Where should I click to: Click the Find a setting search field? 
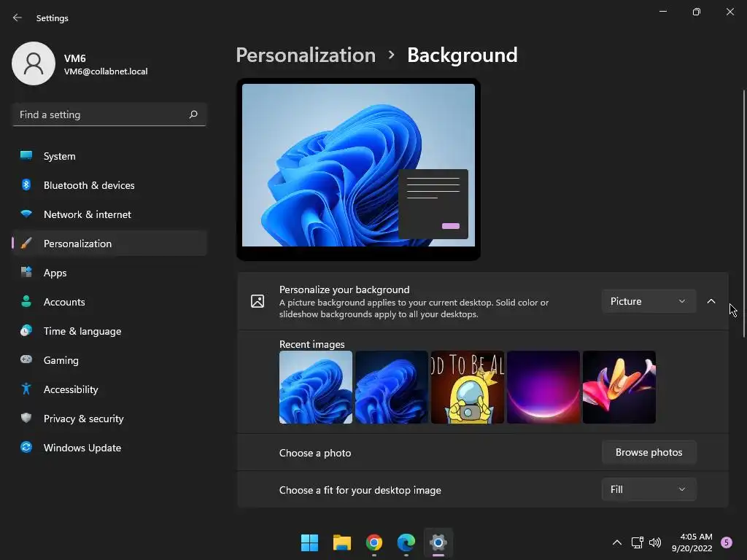109,114
